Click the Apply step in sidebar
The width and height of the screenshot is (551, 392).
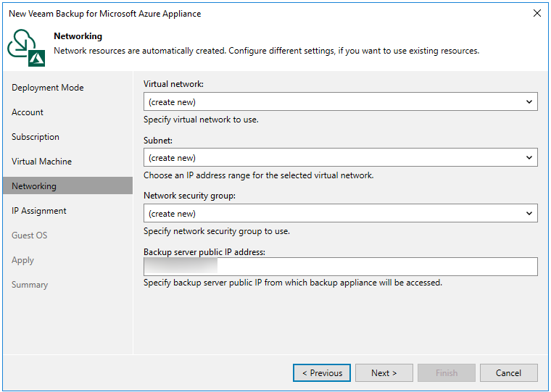pyautogui.click(x=23, y=260)
